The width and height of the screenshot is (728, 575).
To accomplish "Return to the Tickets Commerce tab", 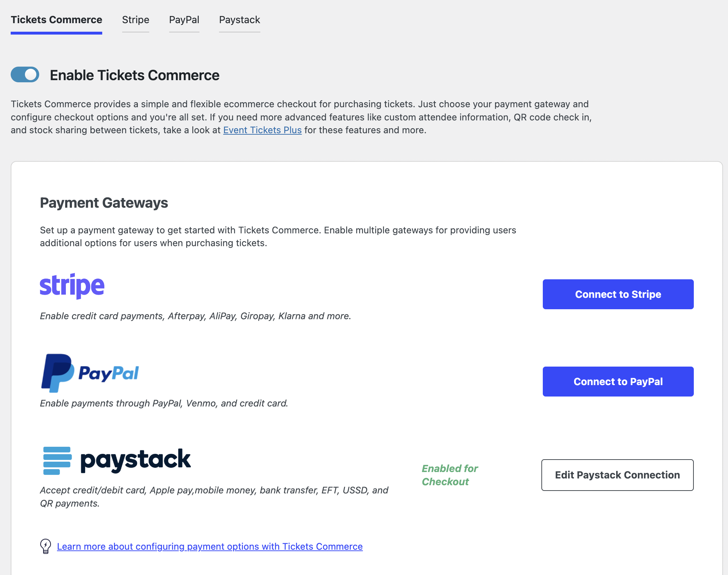I will click(56, 20).
